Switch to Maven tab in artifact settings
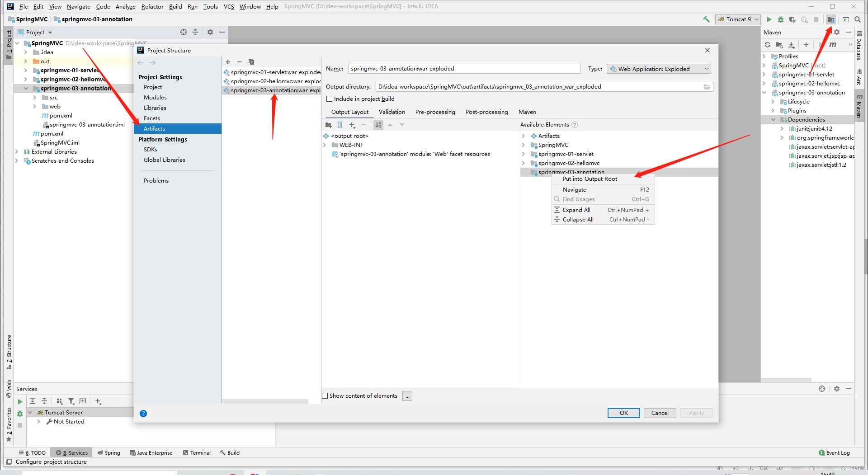The height and width of the screenshot is (475, 868). tap(527, 112)
